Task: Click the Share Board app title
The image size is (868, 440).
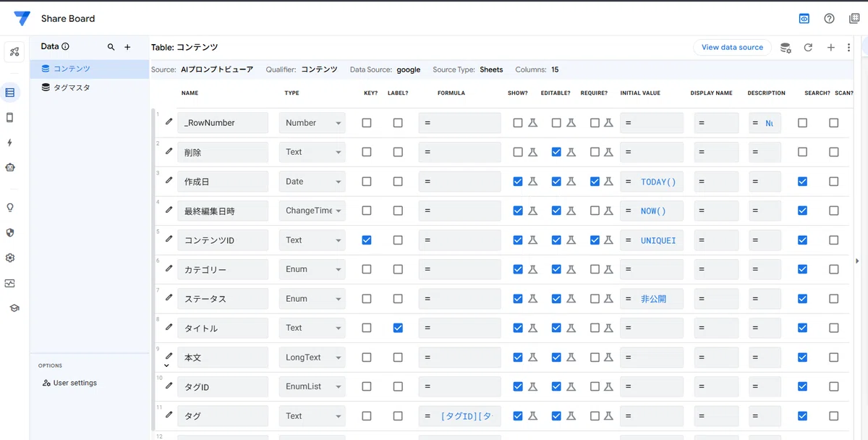Action: click(68, 19)
